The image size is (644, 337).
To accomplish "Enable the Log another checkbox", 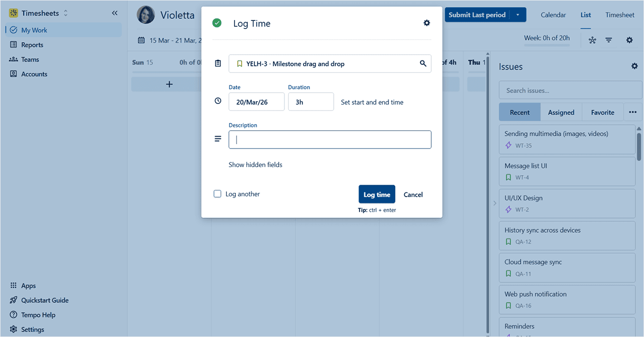I will (x=217, y=194).
